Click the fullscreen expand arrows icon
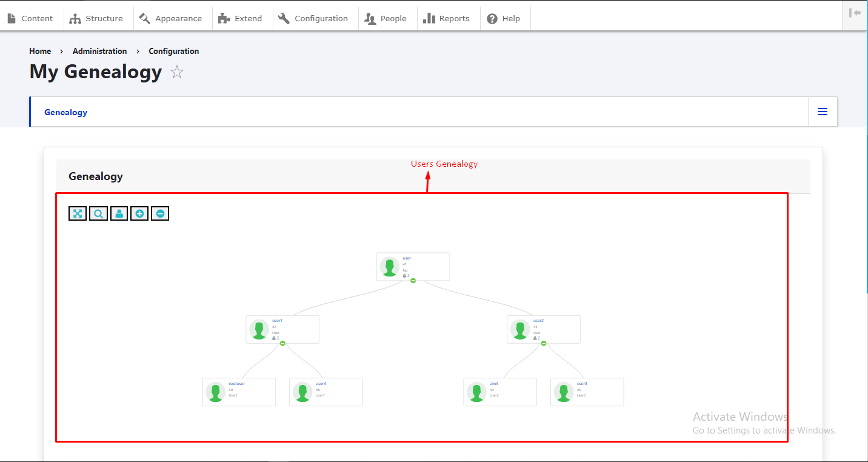Image resolution: width=868 pixels, height=462 pixels. [x=78, y=213]
